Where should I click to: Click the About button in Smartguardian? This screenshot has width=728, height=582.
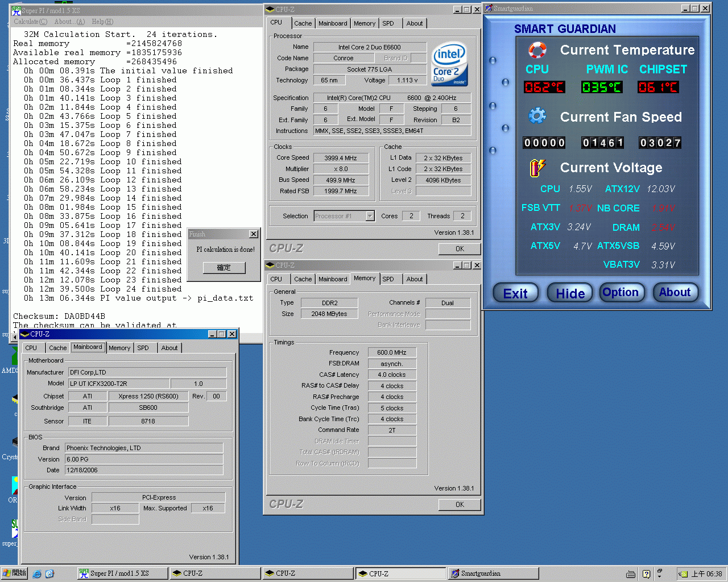point(675,293)
